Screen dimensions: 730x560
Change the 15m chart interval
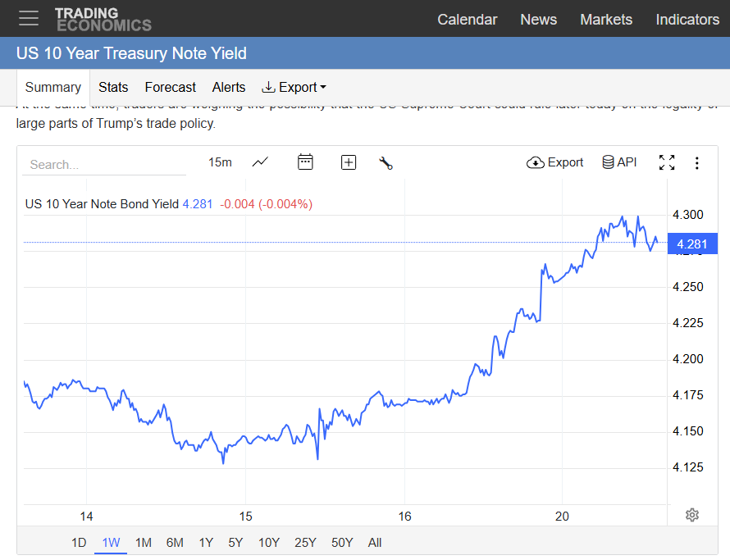(220, 162)
